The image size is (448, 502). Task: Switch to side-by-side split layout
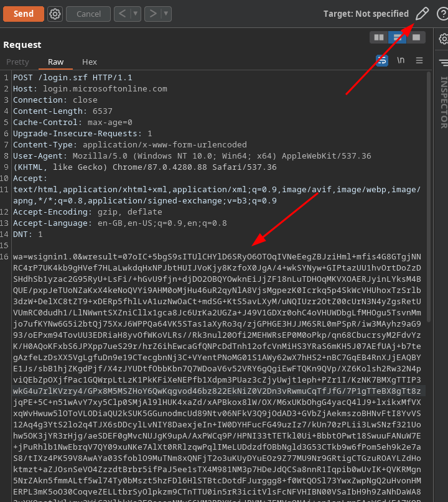click(x=378, y=38)
